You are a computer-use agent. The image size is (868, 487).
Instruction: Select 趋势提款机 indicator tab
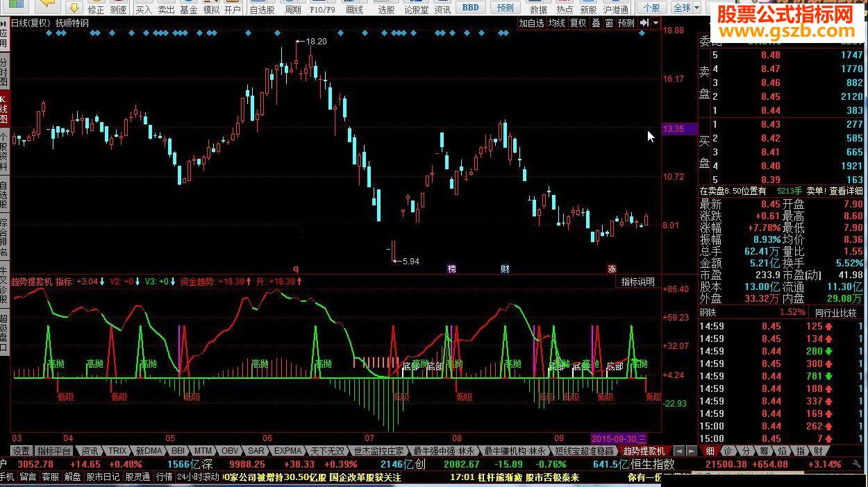click(x=644, y=451)
